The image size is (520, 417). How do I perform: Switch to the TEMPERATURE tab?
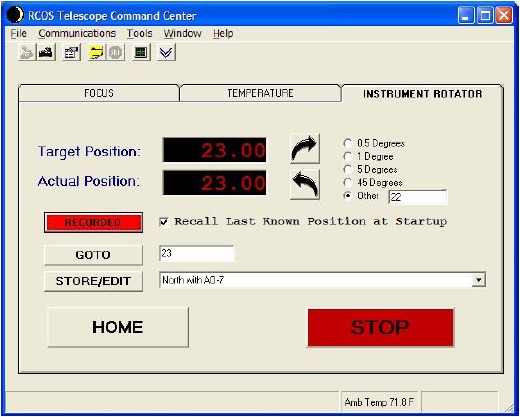coord(260,93)
